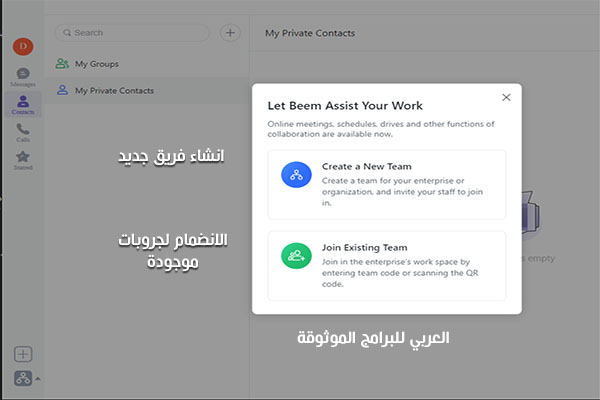Choose the Create a New Team card
This screenshot has height=400, width=600.
point(387,185)
